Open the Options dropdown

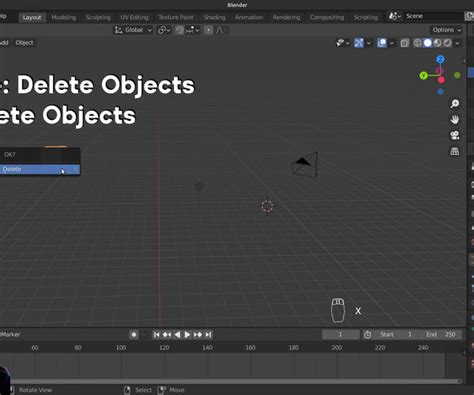(x=446, y=30)
